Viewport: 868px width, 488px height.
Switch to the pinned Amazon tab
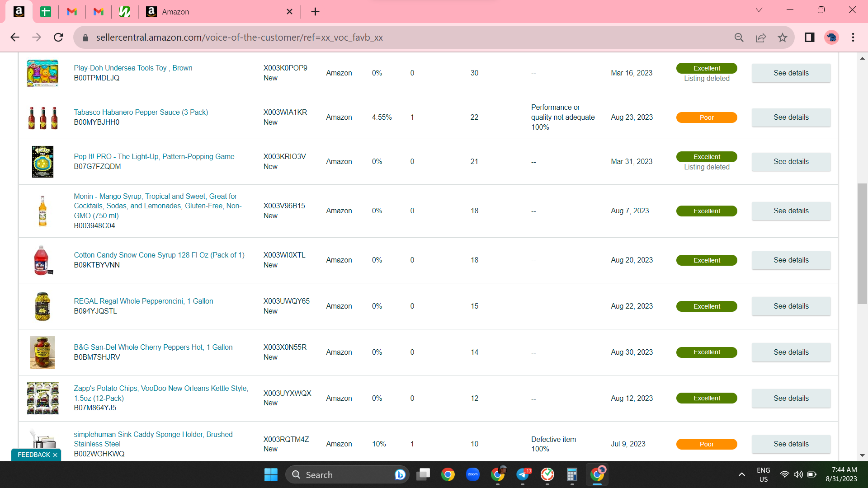[19, 12]
